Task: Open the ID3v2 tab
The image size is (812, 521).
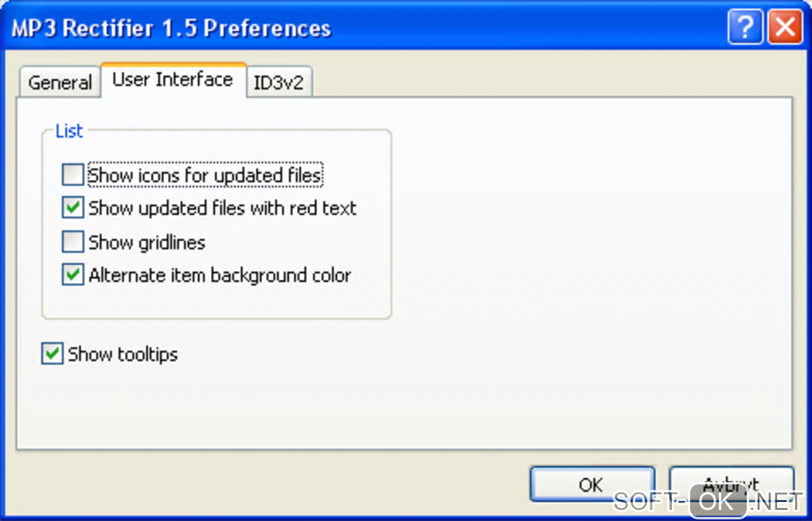Action: [x=279, y=83]
